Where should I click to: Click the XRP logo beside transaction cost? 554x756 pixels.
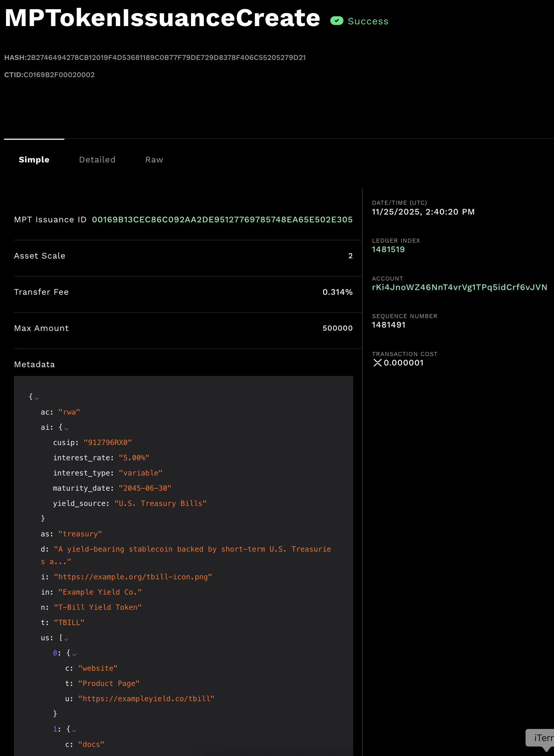tap(377, 363)
